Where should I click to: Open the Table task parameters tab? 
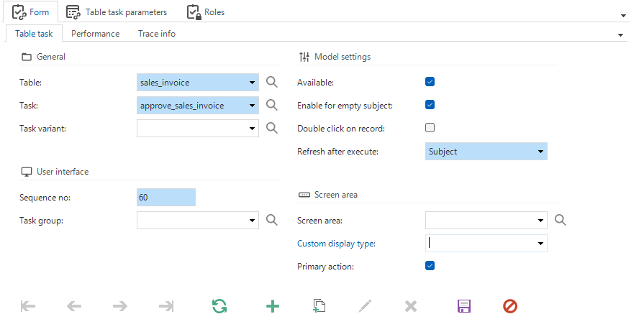click(x=117, y=12)
